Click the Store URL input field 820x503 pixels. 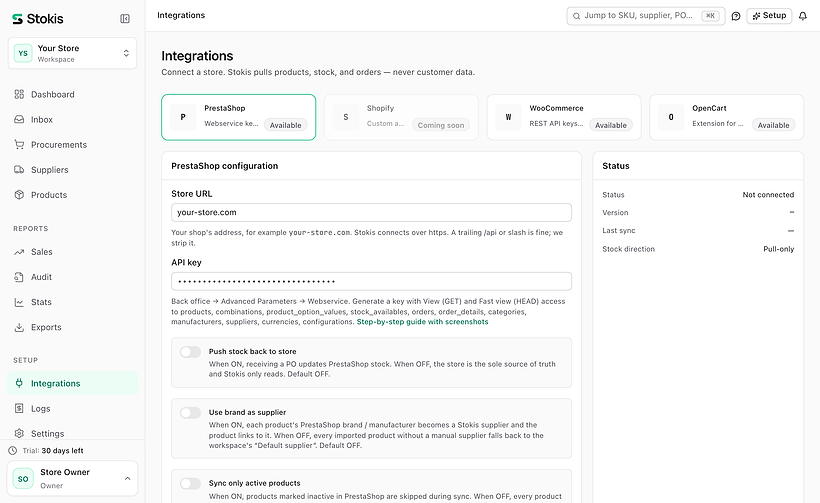point(371,212)
